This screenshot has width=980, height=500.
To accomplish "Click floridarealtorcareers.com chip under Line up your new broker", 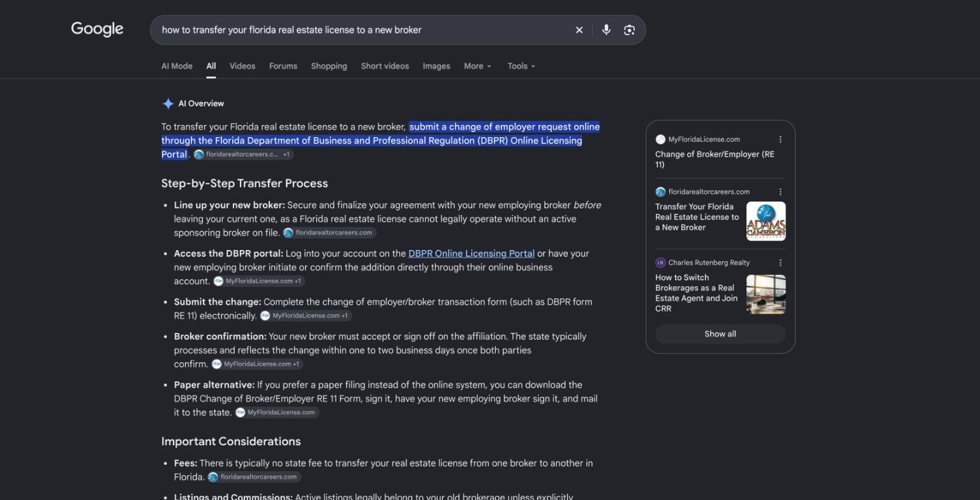I will click(x=329, y=233).
